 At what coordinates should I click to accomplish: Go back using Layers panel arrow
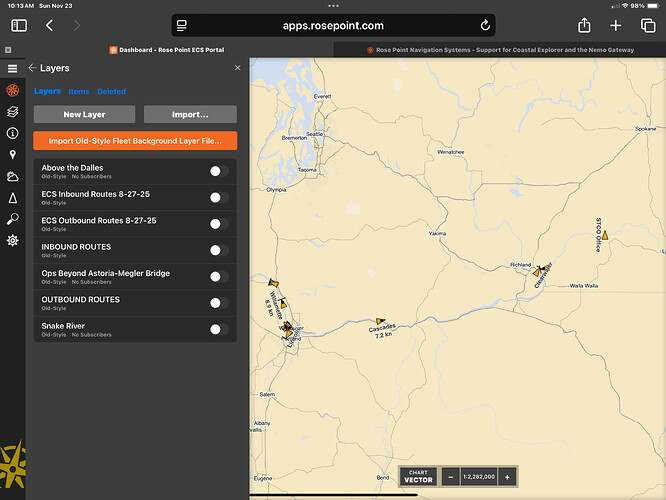[32, 68]
